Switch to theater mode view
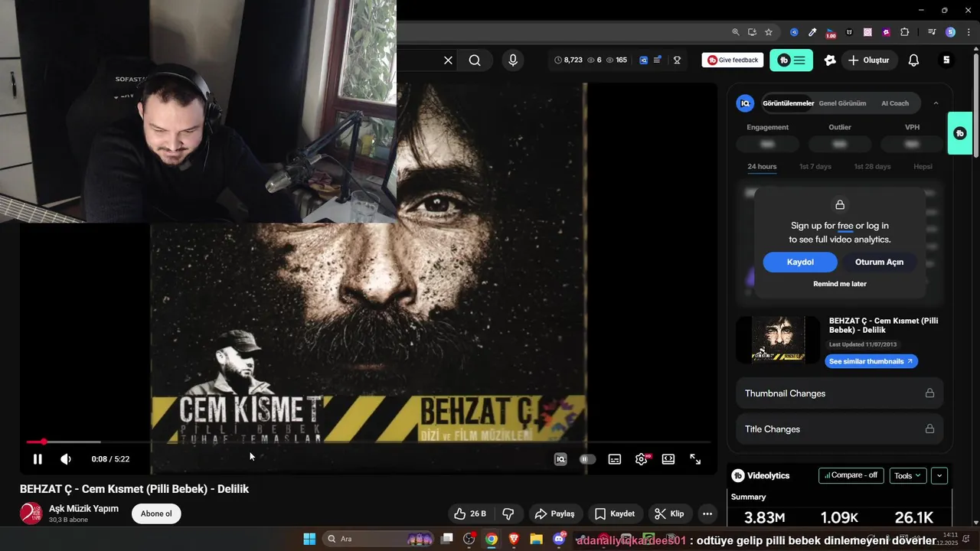 pyautogui.click(x=668, y=459)
